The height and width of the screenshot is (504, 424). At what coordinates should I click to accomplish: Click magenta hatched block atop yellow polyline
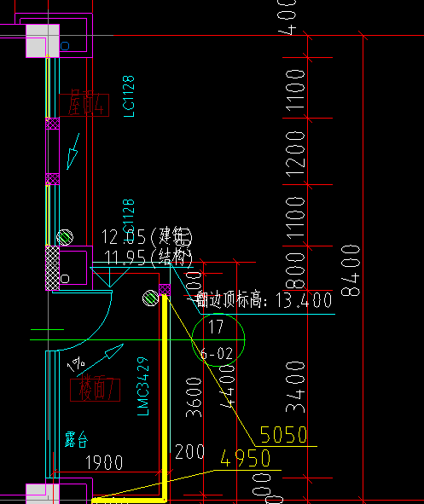tap(165, 290)
